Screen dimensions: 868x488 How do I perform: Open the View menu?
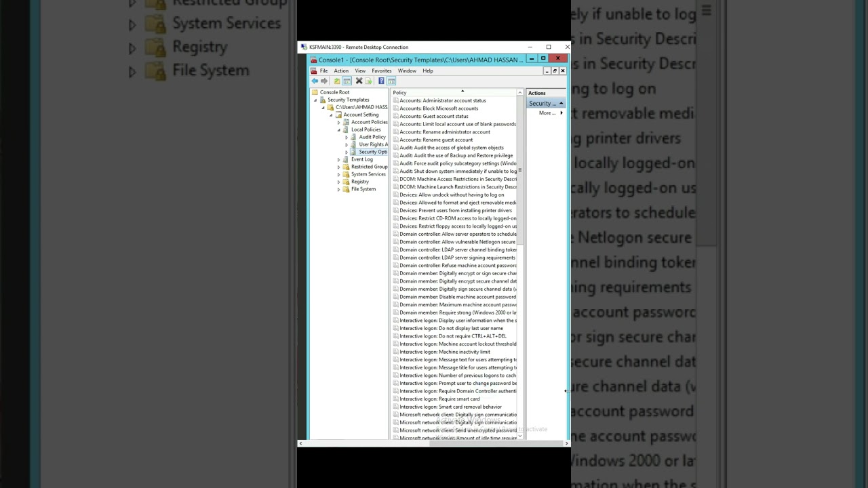[360, 70]
